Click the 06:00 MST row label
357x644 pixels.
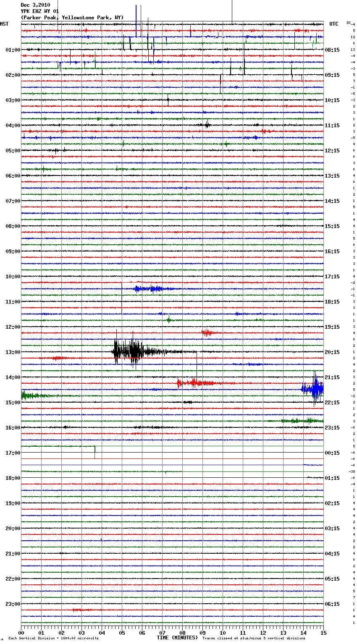13,176
